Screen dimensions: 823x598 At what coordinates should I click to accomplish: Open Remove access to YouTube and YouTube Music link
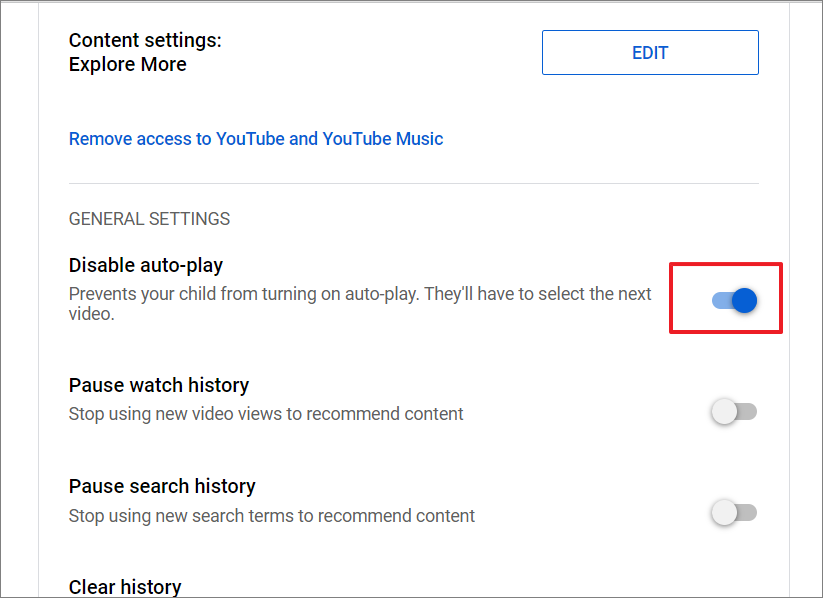click(256, 139)
